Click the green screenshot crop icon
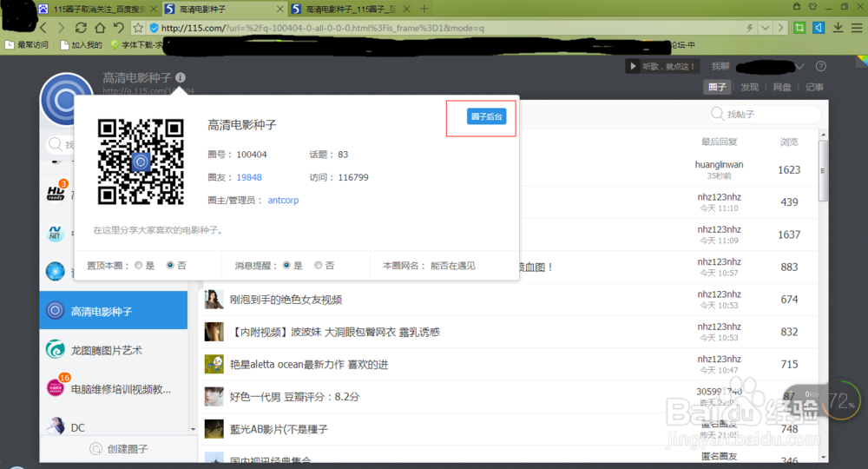The image size is (868, 469). (x=799, y=28)
